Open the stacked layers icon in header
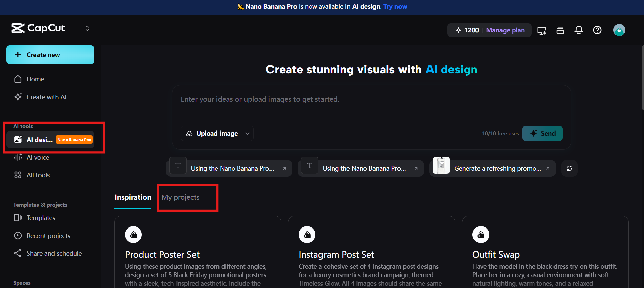The height and width of the screenshot is (288, 644). (x=560, y=30)
